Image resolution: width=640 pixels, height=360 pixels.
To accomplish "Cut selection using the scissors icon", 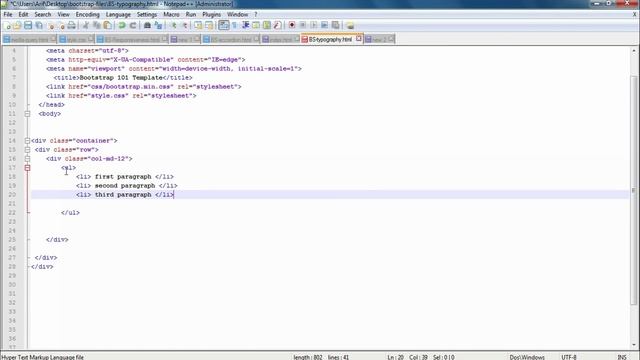I will click(x=86, y=25).
